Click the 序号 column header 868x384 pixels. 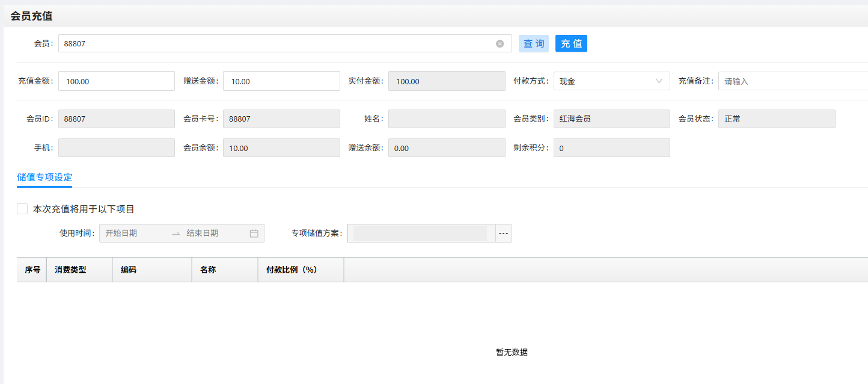coord(32,270)
